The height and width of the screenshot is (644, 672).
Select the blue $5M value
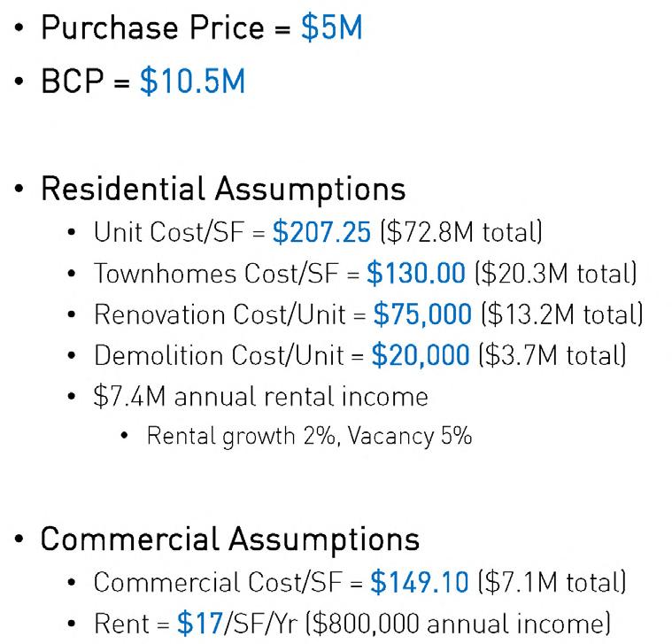coord(331,27)
